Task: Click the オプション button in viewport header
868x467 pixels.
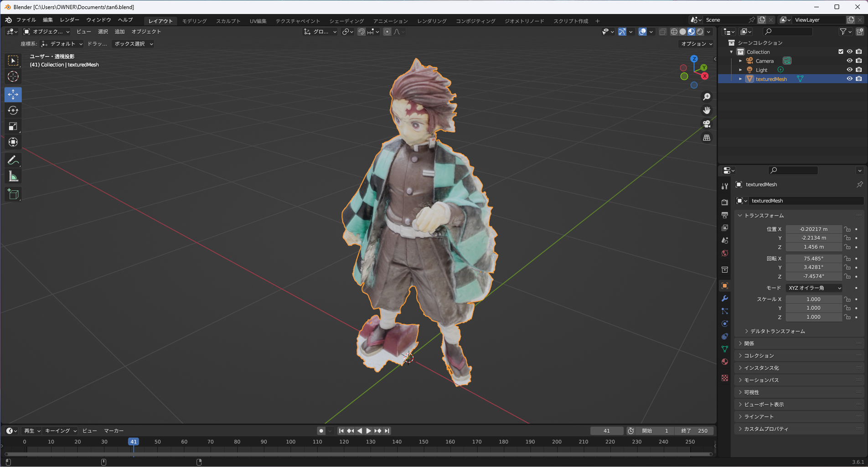Action: coord(696,44)
